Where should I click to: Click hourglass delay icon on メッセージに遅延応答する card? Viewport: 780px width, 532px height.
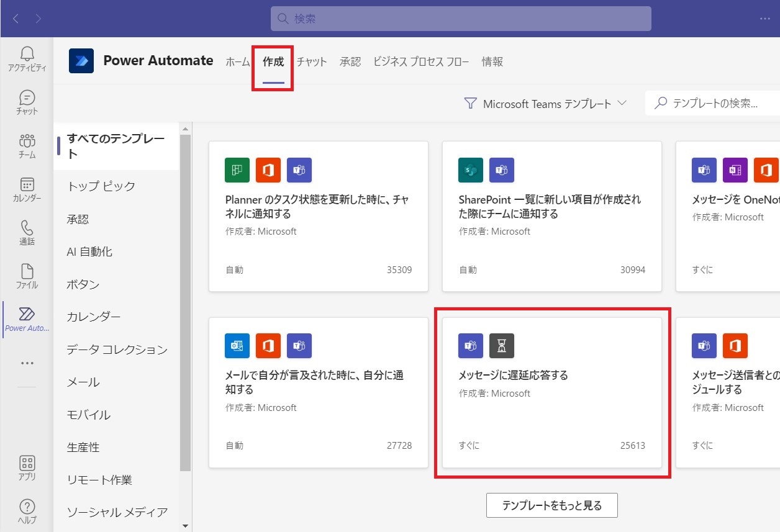(x=502, y=346)
